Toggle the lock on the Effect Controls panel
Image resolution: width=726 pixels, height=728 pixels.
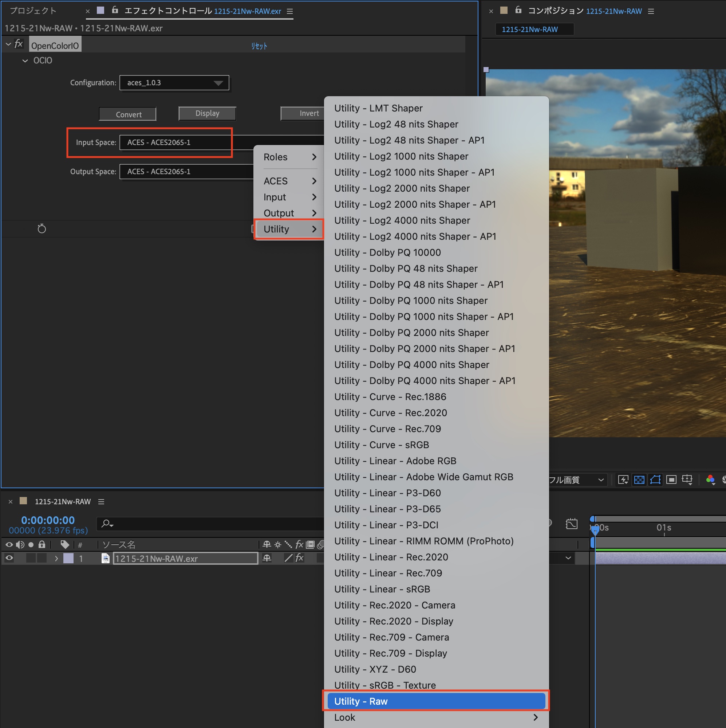tap(115, 10)
